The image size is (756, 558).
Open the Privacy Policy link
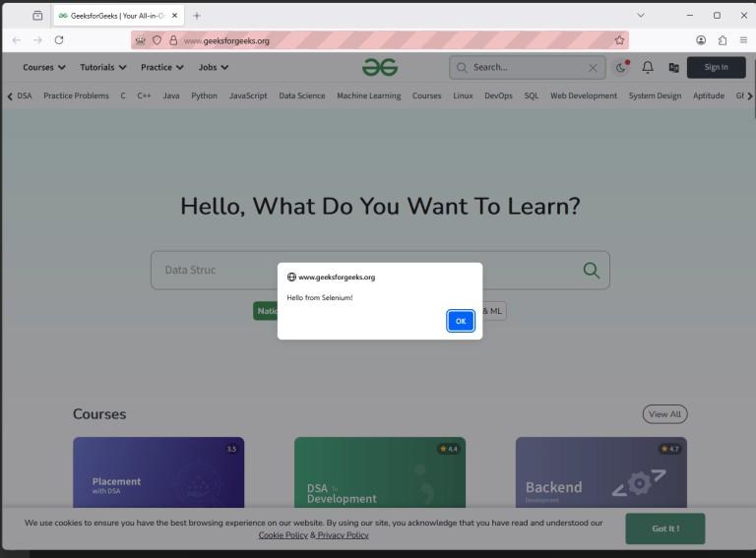tap(343, 535)
